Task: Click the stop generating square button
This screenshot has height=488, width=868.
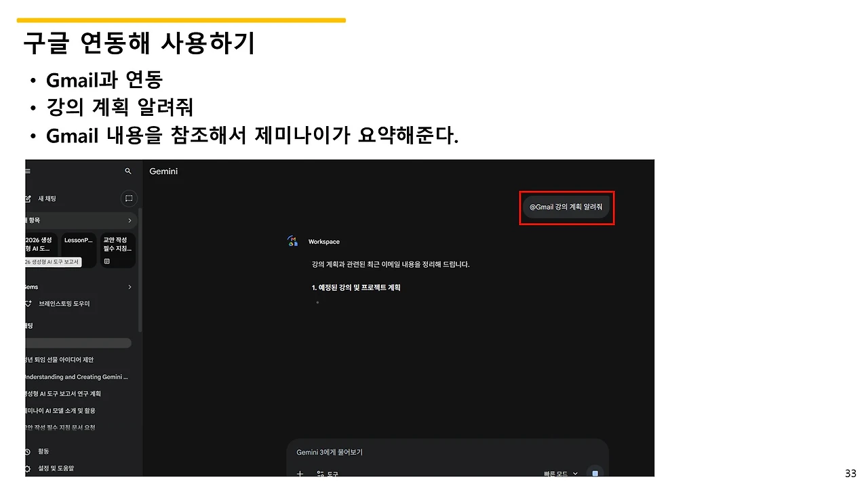Action: pos(595,472)
